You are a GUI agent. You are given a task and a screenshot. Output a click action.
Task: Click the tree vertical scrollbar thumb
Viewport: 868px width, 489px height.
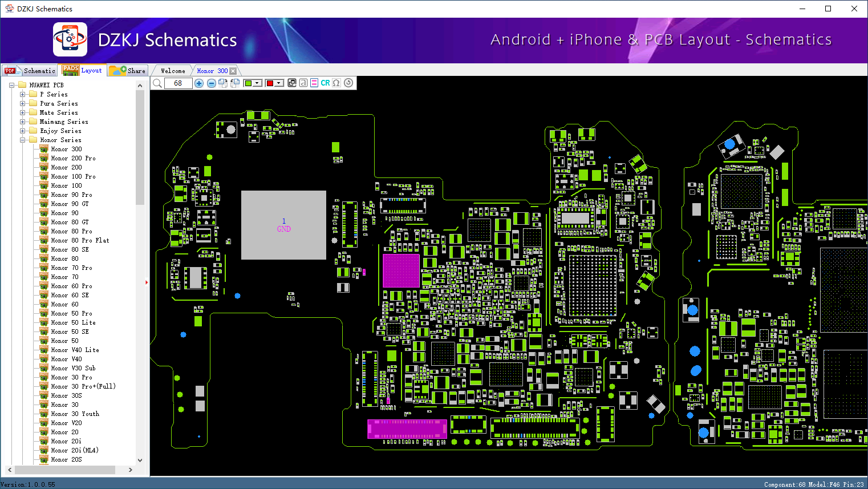tap(140, 147)
